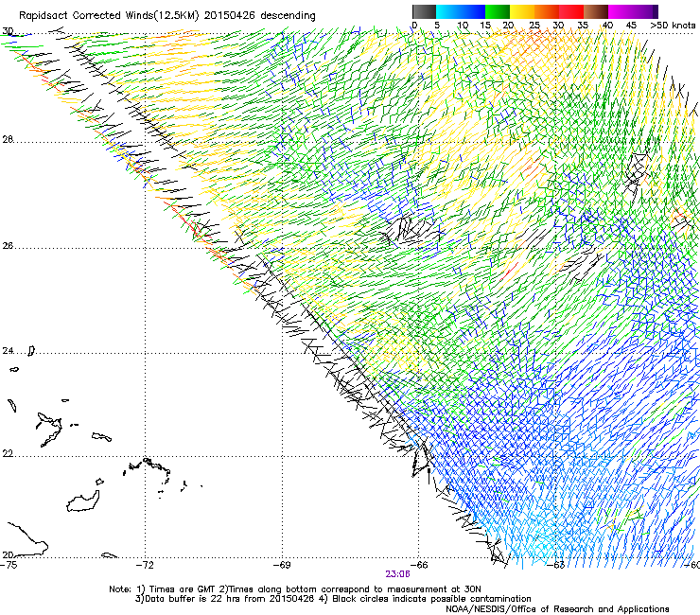Click the orange 25-30 knots legend swatch

pos(547,11)
